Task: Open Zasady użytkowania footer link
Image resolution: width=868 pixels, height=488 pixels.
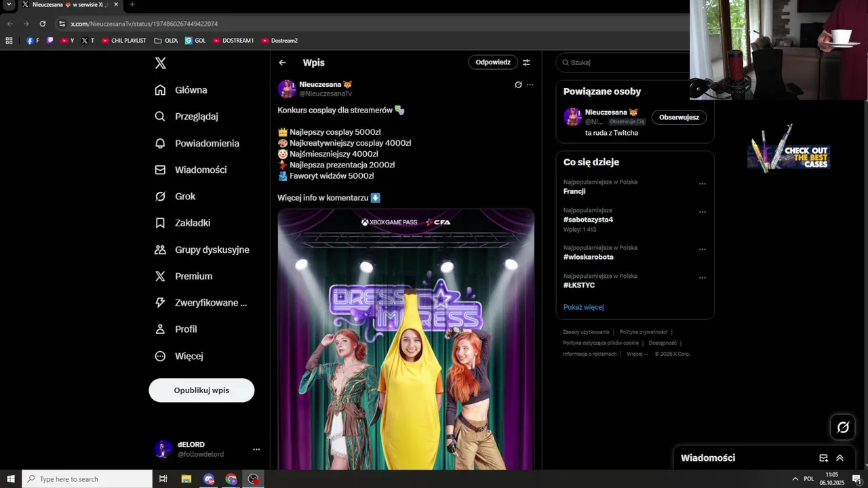Action: coord(586,332)
